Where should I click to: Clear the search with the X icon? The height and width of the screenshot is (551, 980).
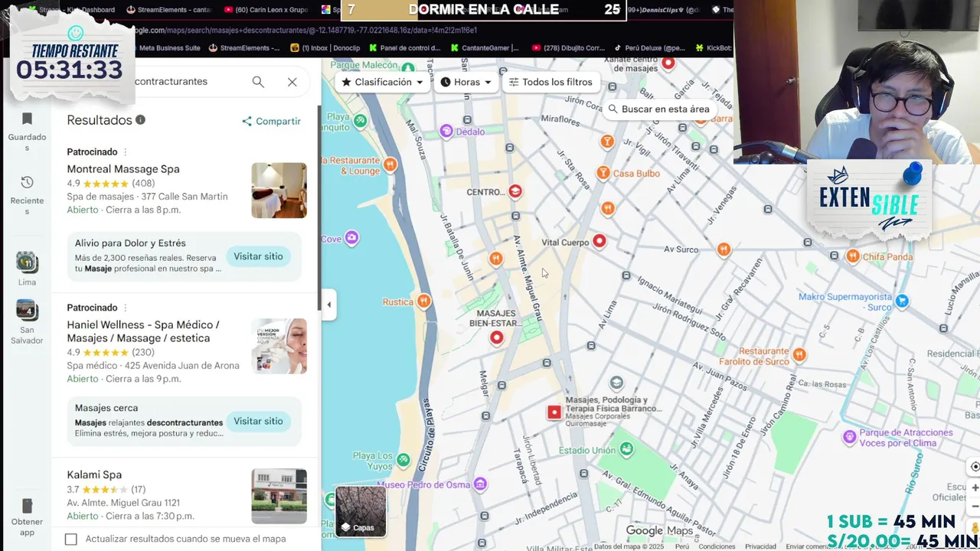click(292, 82)
